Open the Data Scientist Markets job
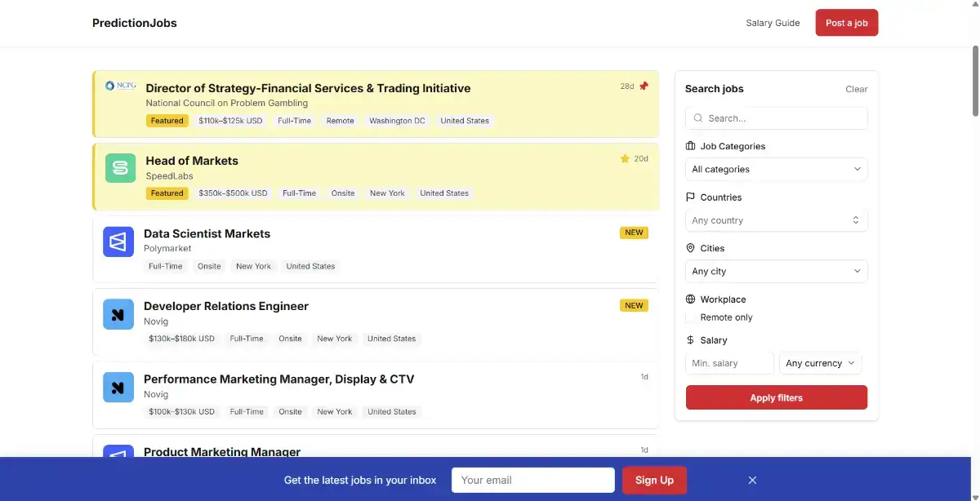 207,233
